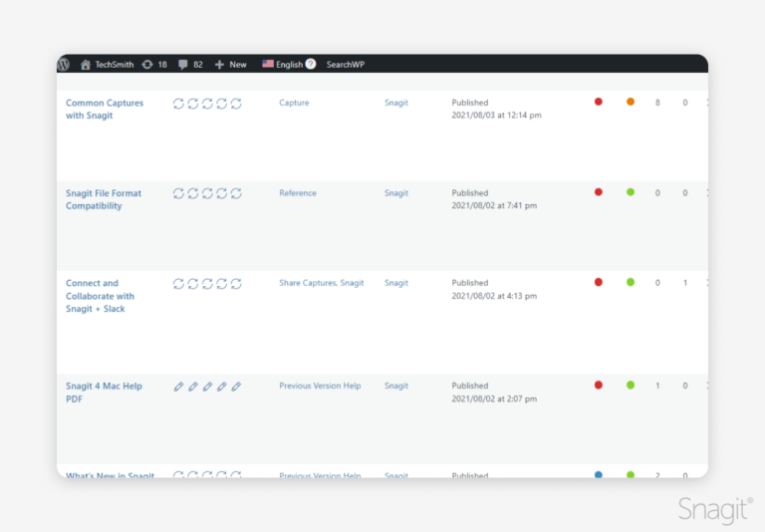Click red SEO dot in Mac Help PDF row
Viewport: 765px width, 532px height.
point(599,386)
